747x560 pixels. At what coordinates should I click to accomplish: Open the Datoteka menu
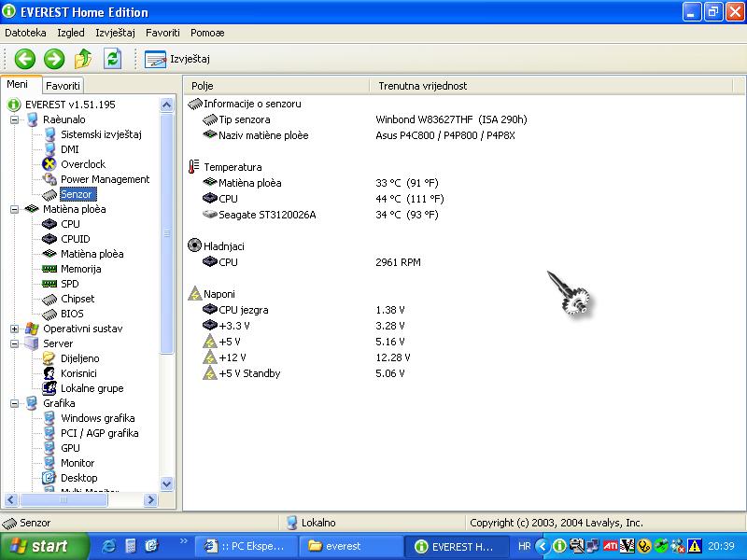[x=25, y=33]
